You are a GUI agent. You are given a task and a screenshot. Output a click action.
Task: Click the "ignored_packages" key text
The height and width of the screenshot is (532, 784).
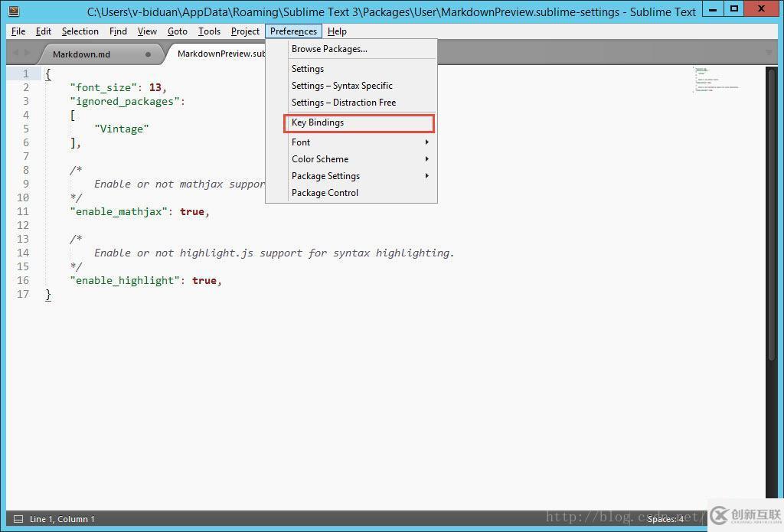[x=125, y=102]
